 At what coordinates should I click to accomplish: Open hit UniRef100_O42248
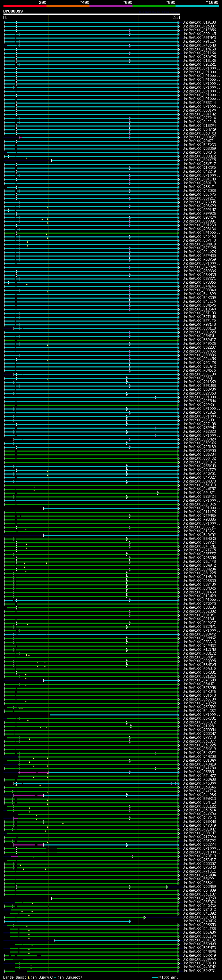tap(199, 122)
